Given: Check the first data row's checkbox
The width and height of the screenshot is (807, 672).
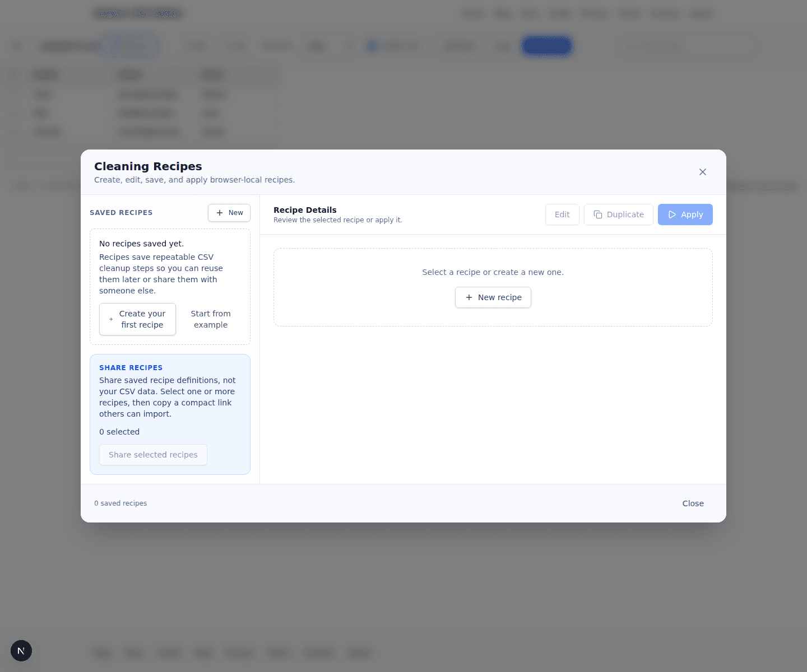Looking at the screenshot, I should click(14, 94).
